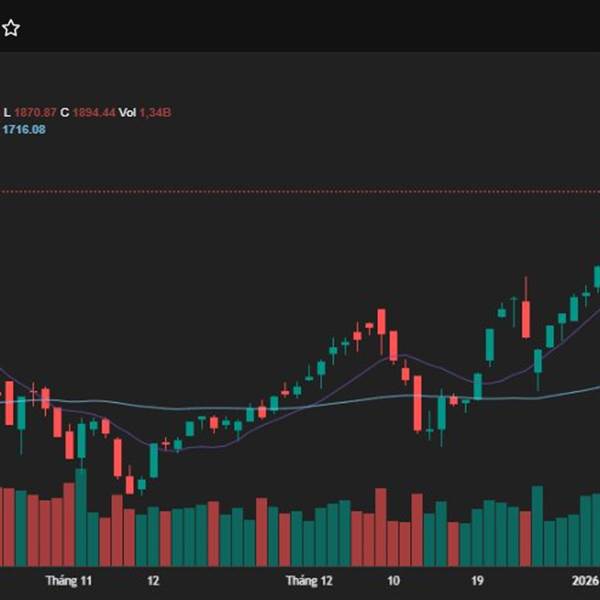Click the volume value 1,34B
This screenshot has width=600, height=600.
pyautogui.click(x=154, y=113)
